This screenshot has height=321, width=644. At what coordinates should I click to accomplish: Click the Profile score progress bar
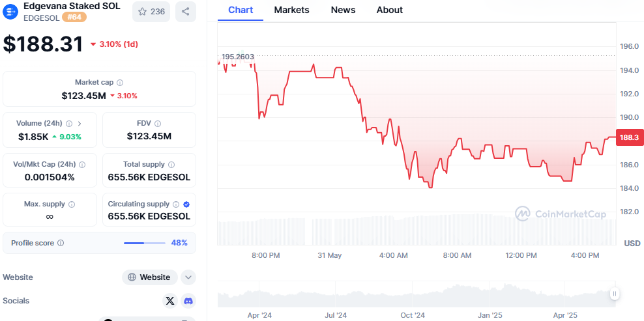coord(144,243)
